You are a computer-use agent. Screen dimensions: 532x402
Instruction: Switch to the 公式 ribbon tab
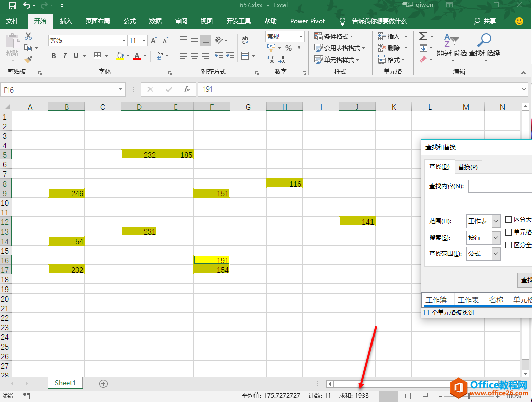click(130, 21)
